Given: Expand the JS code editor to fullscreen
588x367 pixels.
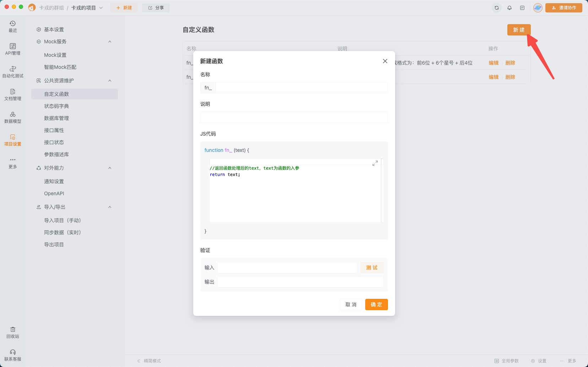Looking at the screenshot, I should pyautogui.click(x=375, y=163).
